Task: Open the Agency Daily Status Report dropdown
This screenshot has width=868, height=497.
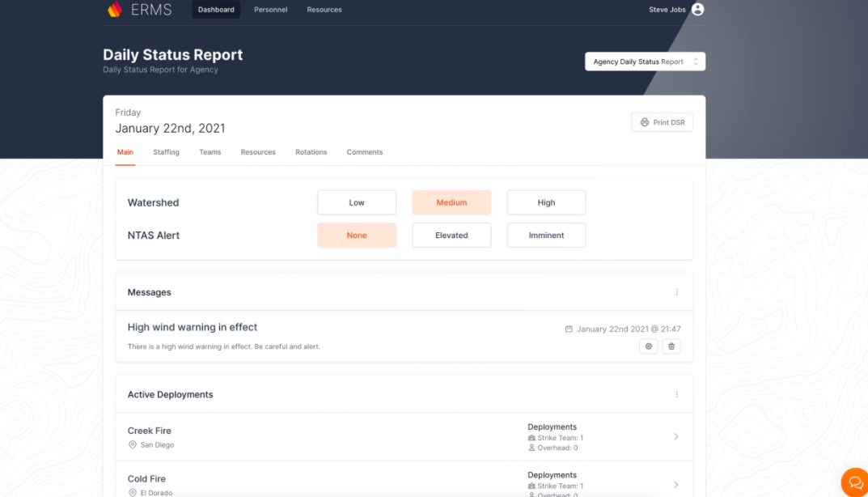Action: pos(645,61)
